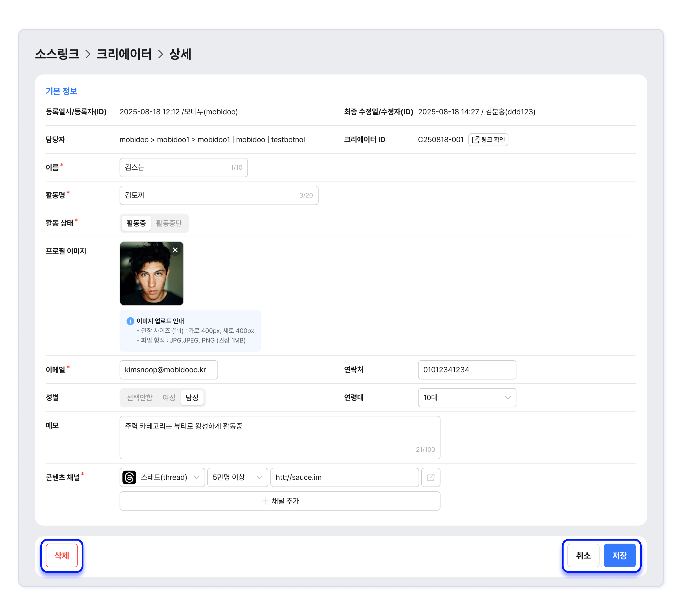Image resolution: width=682 pixels, height=616 pixels.
Task: Click 링크 확인 link check button
Action: pyautogui.click(x=488, y=140)
